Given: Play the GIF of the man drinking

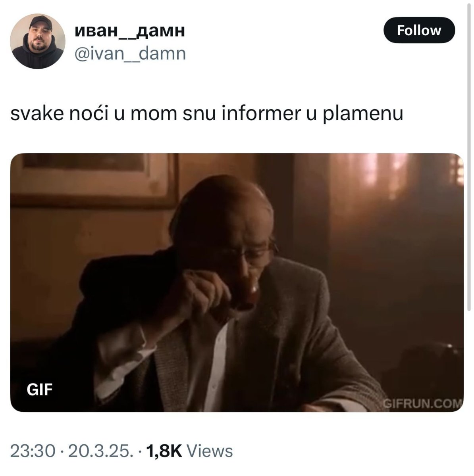Looking at the screenshot, I should click(x=237, y=282).
